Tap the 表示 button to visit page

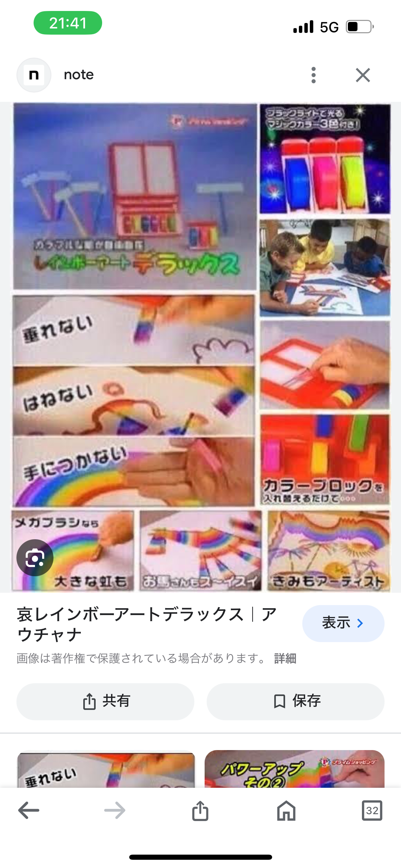click(x=343, y=623)
